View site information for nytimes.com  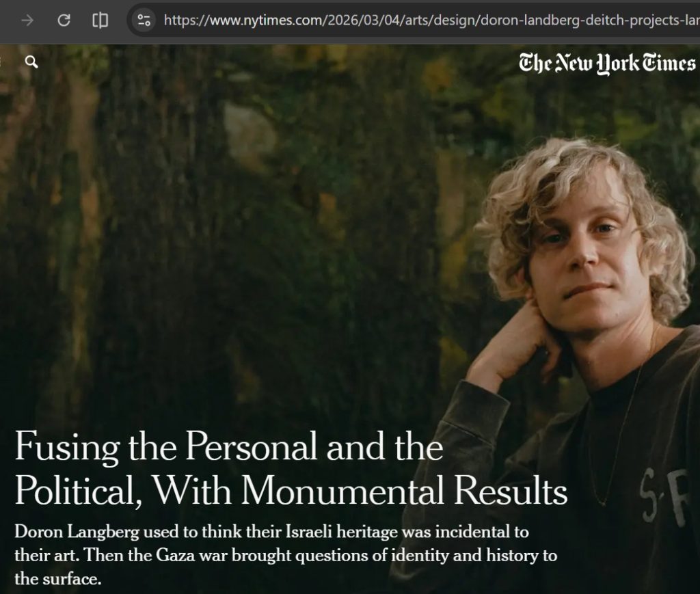coord(144,20)
